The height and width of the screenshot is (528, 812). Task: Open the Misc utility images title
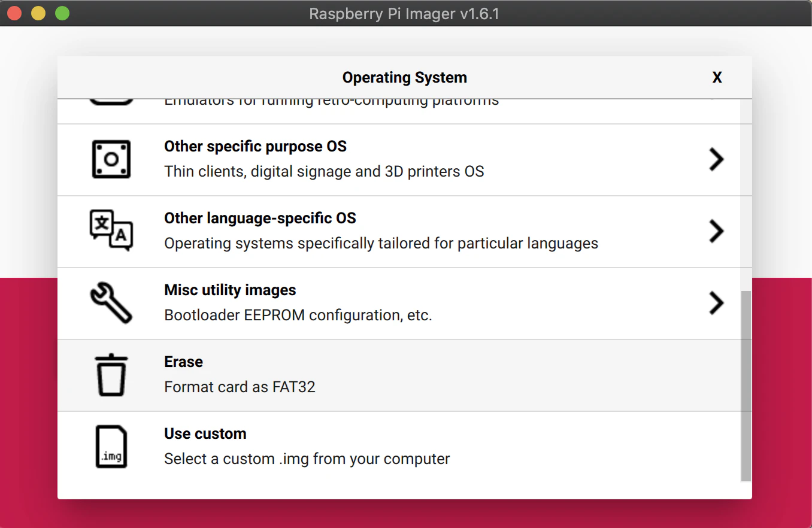pos(230,290)
